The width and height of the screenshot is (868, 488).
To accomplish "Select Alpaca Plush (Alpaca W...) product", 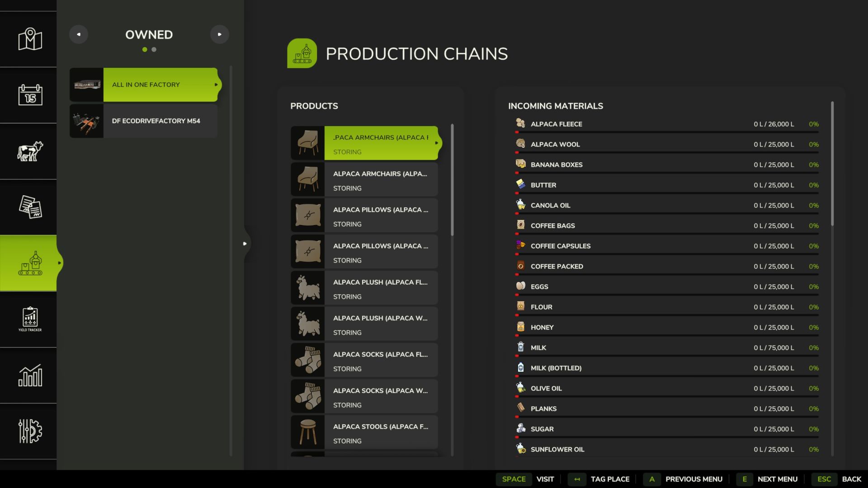I will coord(364,324).
